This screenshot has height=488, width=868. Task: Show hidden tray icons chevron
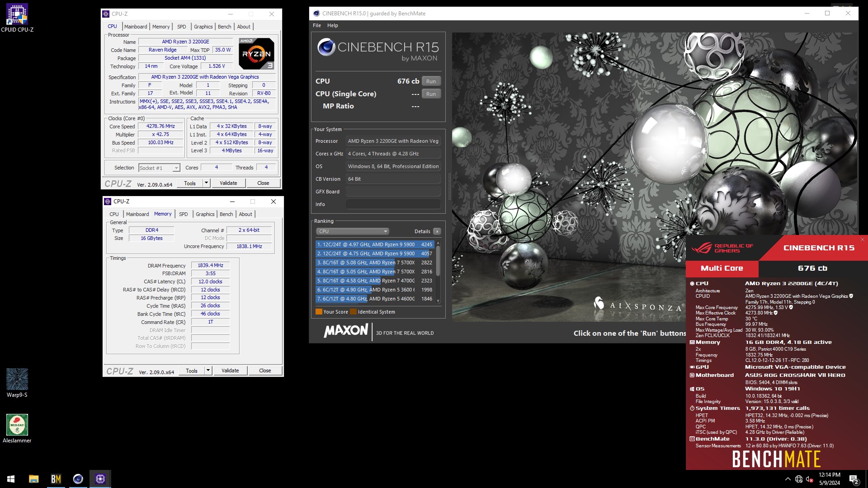[x=788, y=479]
